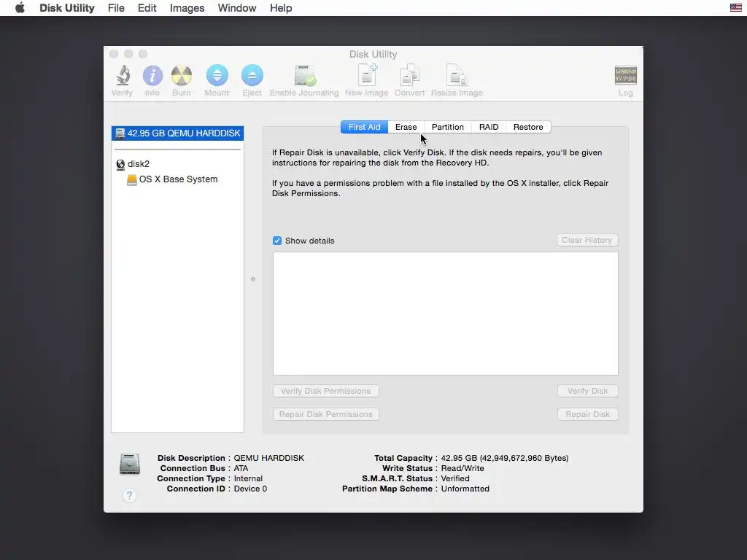Switch to the Partition tab
747x560 pixels.
tap(447, 127)
